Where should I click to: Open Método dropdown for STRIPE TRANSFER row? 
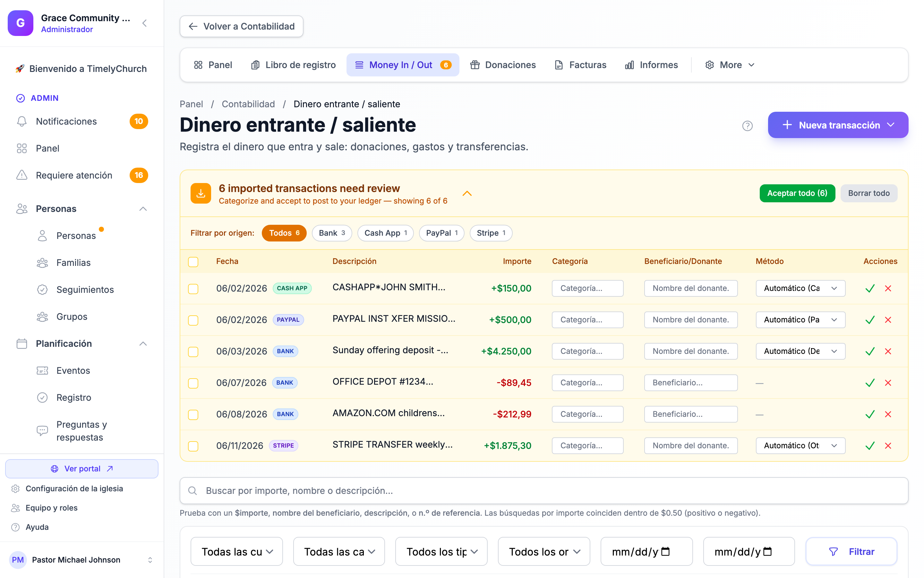pos(800,446)
